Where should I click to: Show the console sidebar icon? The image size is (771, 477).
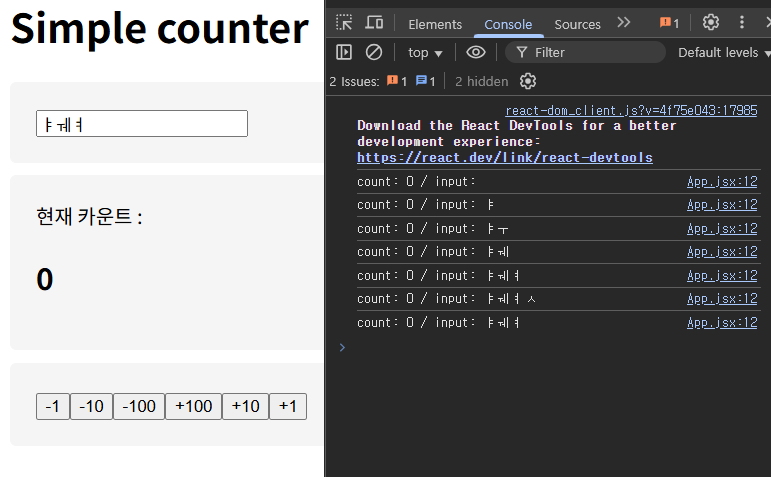[x=344, y=52]
